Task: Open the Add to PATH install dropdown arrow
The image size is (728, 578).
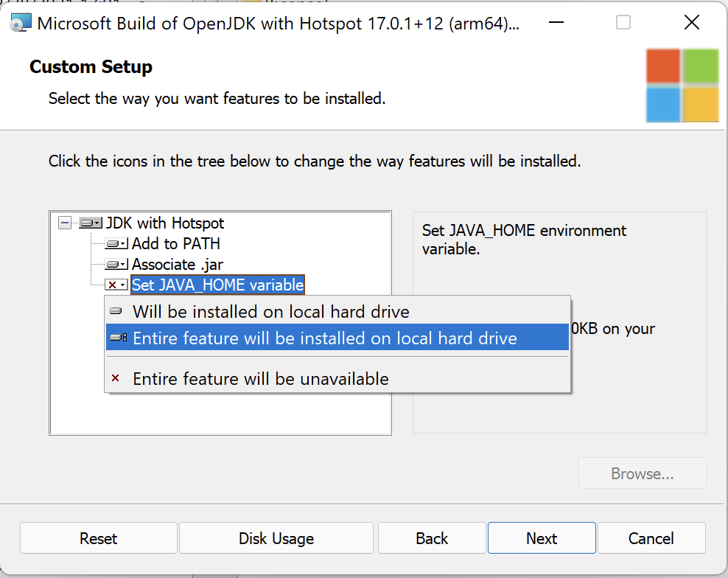Action: coord(124,244)
